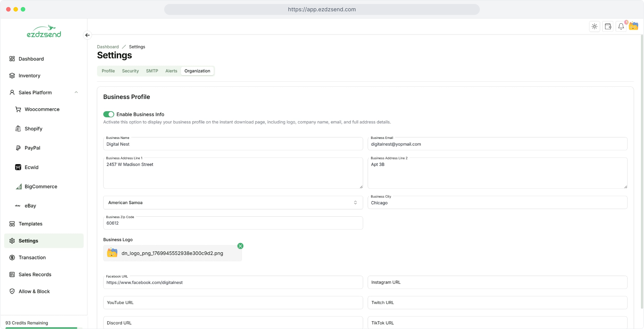Switch to the Security tab
Viewport: 644px width, 329px height.
[130, 71]
